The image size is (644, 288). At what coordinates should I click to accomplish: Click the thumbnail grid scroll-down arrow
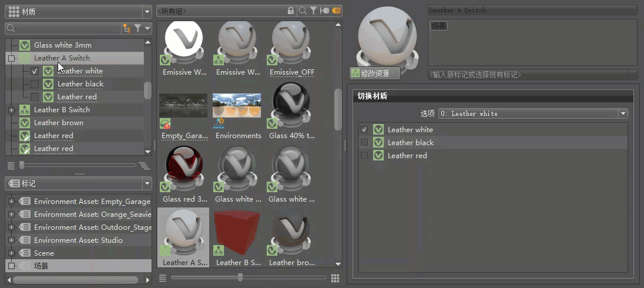(x=338, y=264)
